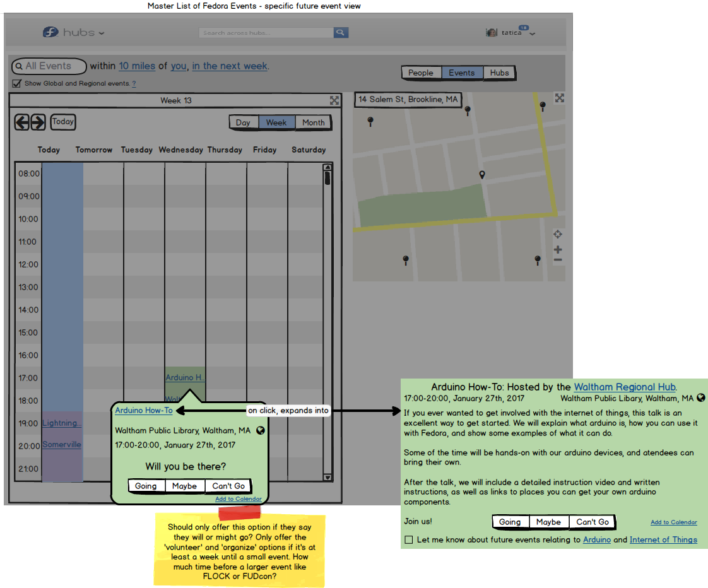
Task: Click the hollow center map pin
Action: pos(482,175)
